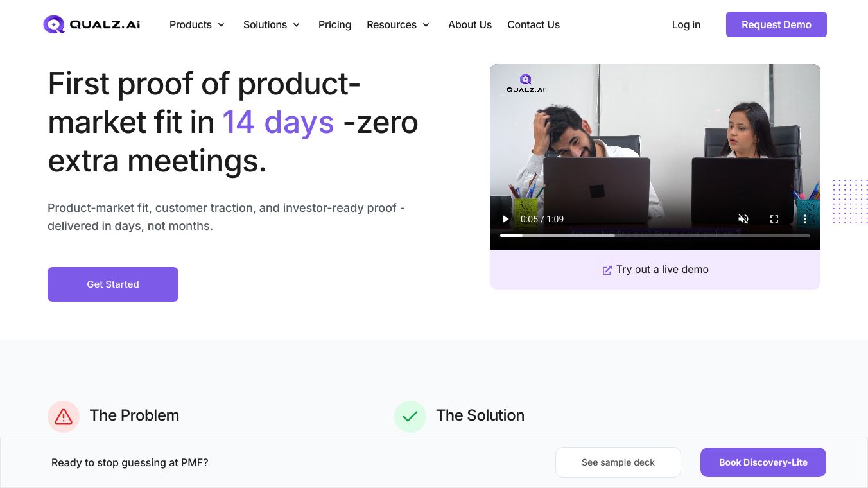The height and width of the screenshot is (488, 868).
Task: Open video more options menu
Action: (x=805, y=219)
